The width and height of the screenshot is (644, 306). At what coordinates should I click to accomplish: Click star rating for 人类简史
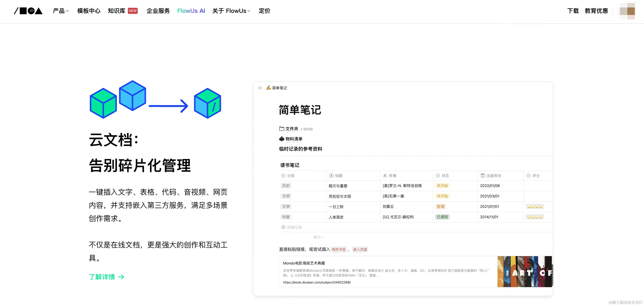click(535, 217)
